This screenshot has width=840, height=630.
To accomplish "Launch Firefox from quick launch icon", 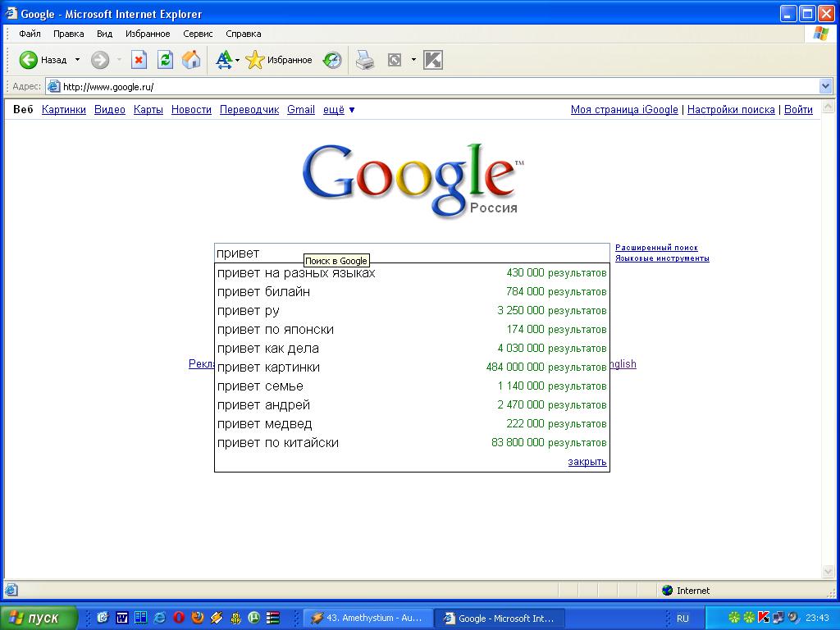I will click(x=197, y=619).
